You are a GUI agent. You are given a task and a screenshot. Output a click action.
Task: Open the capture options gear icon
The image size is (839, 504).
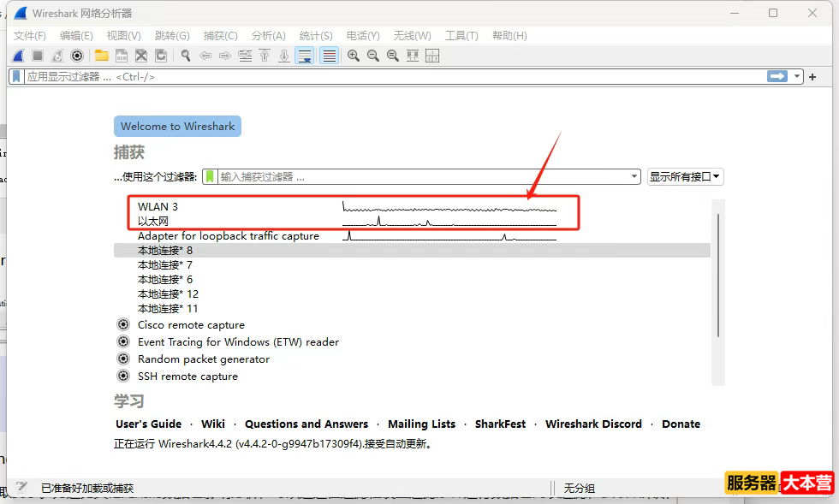[77, 56]
